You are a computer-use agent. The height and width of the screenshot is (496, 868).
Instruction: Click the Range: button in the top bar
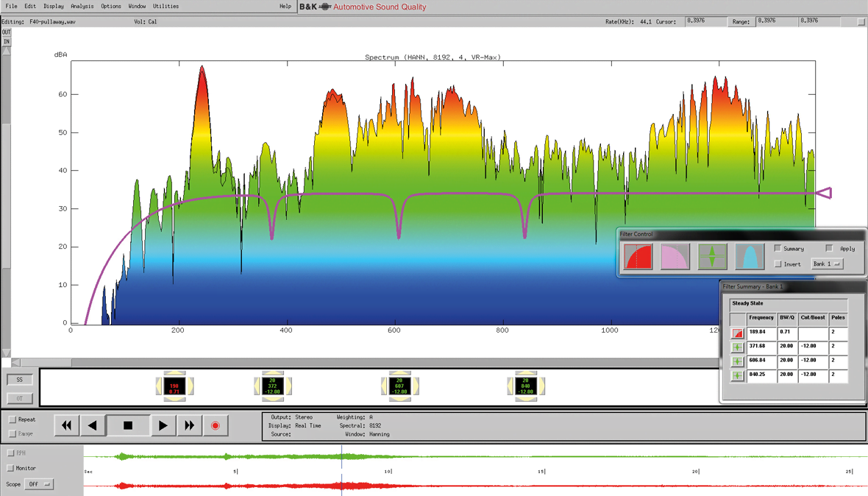[741, 21]
